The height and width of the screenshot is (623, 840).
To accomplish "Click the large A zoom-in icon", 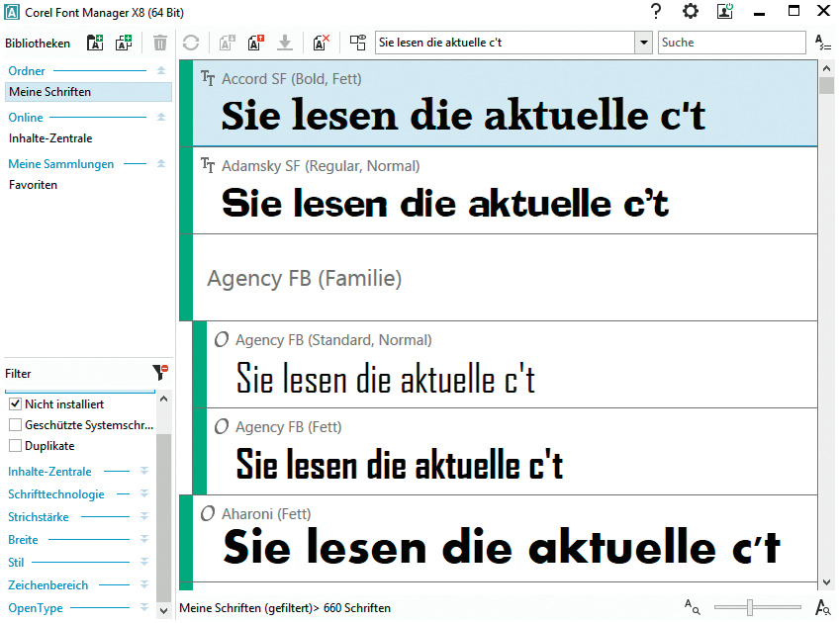I will tap(822, 607).
